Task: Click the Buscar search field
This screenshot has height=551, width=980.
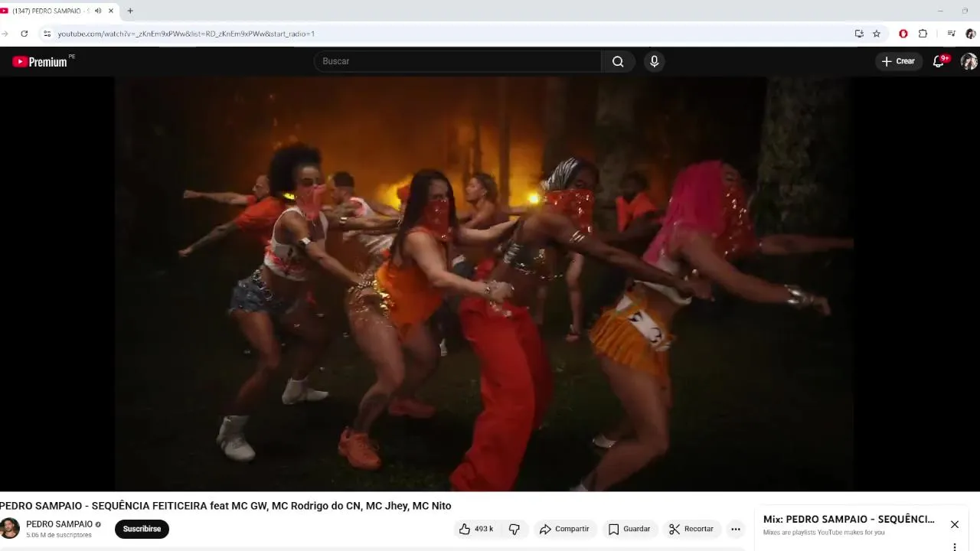Action: 458,61
